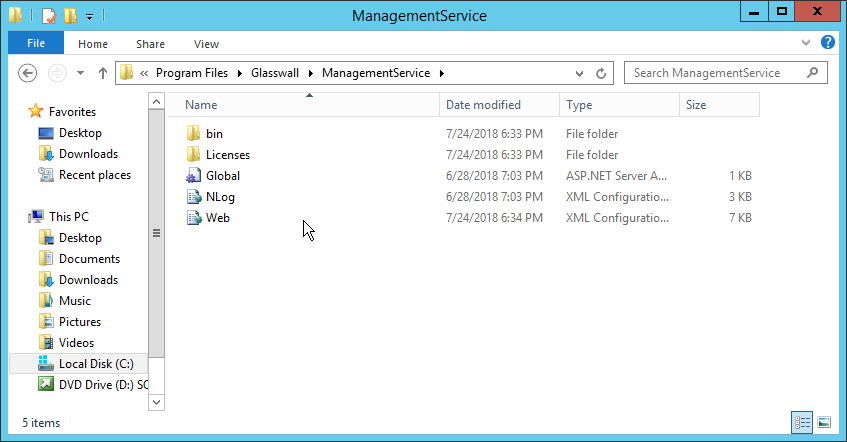This screenshot has width=847, height=442.
Task: Switch to large icons view
Action: point(824,422)
